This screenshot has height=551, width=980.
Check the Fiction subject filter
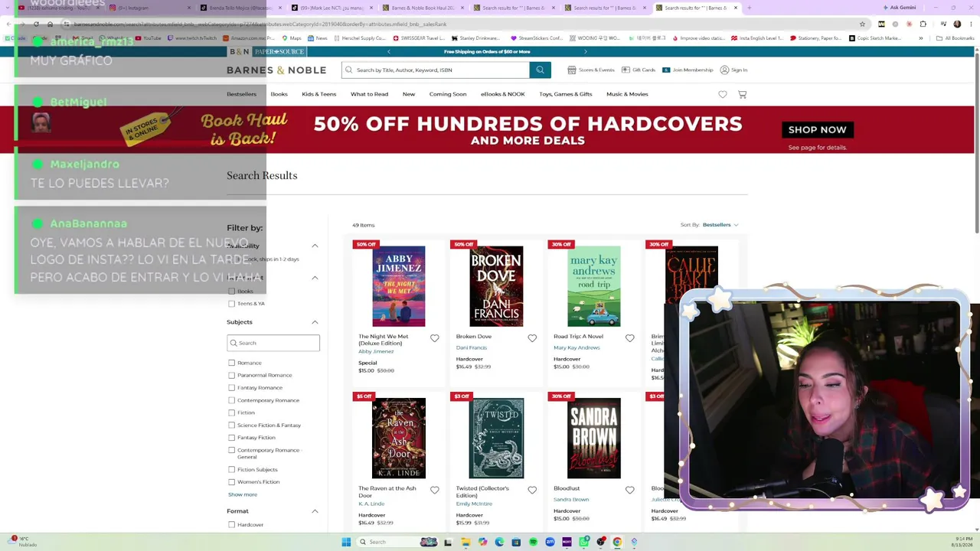coord(231,412)
